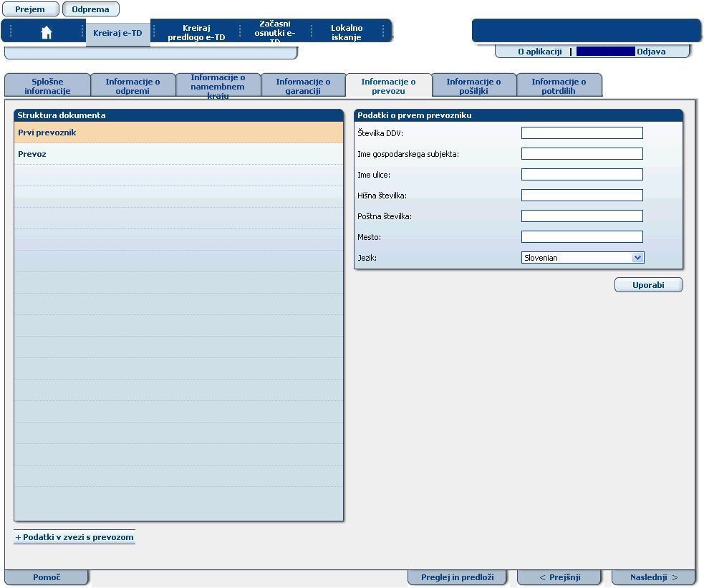Open Informacije o odpremi tab
Viewport: 704px width, 588px height.
(132, 86)
